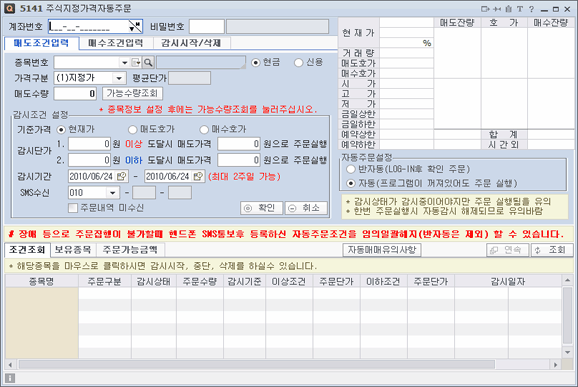Click the 매도가격 field for 이상 condition
The width and height of the screenshot is (578, 387).
tap(239, 144)
